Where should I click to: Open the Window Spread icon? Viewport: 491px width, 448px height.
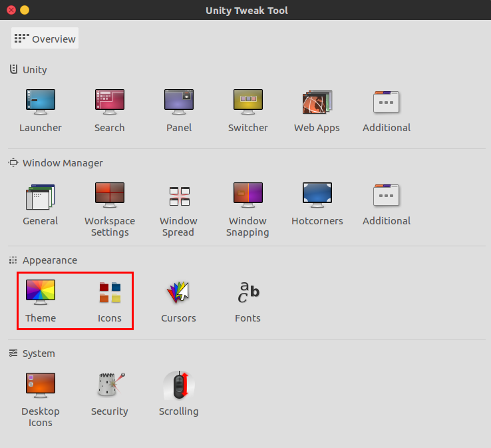pyautogui.click(x=180, y=196)
